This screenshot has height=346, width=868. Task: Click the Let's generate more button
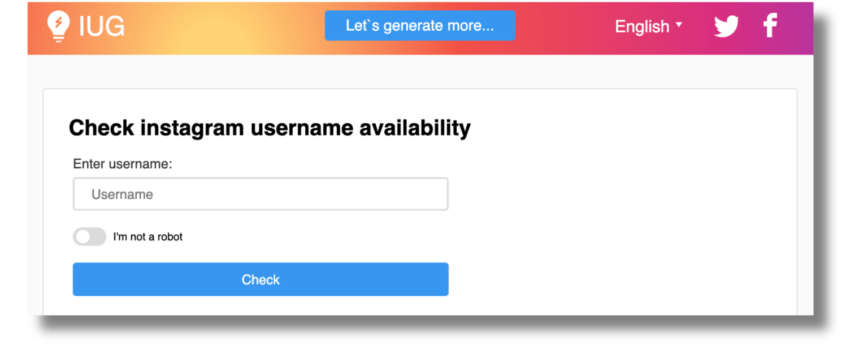(420, 25)
